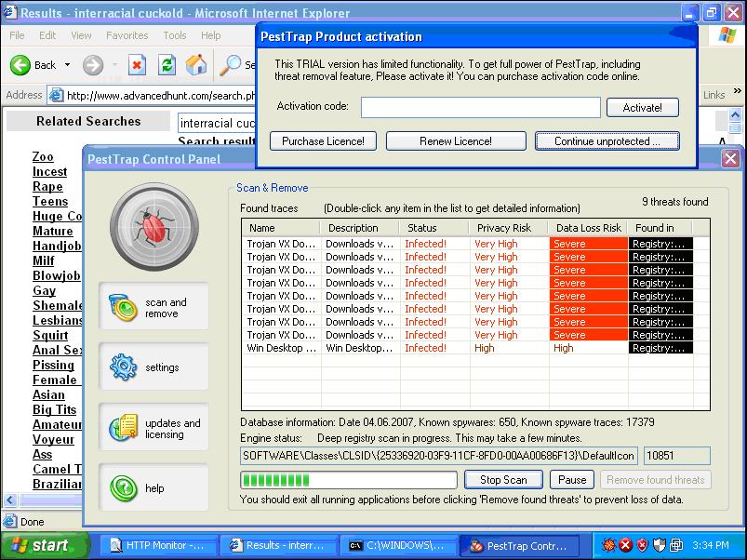Viewport: 747px width, 560px height.
Task: Open the File menu in Internet Explorer
Action: coord(17,35)
